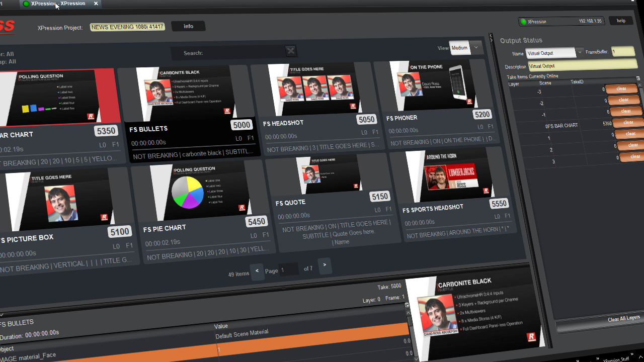Go to the previous page of items
The width and height of the screenshot is (644, 362).
point(257,271)
